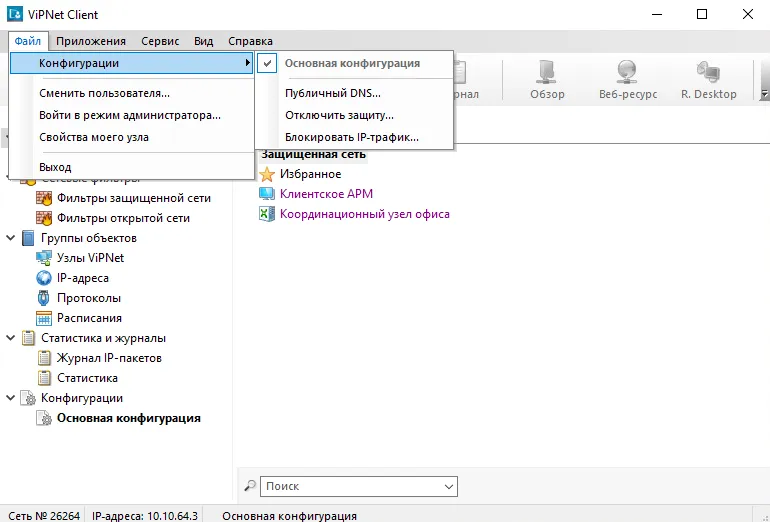Click the R. Desktop toolbar icon

point(709,73)
